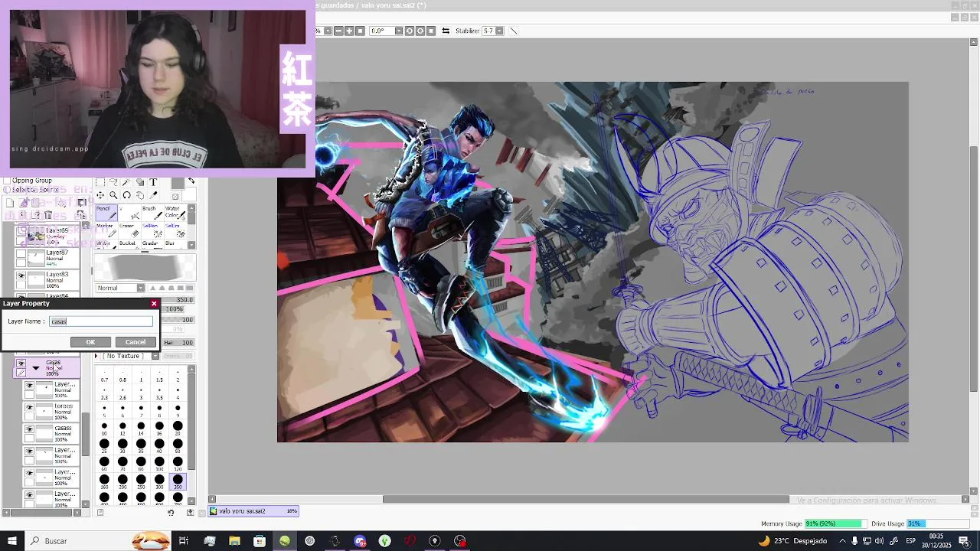Select the hand pan tool
The height and width of the screenshot is (551, 980).
point(140,195)
